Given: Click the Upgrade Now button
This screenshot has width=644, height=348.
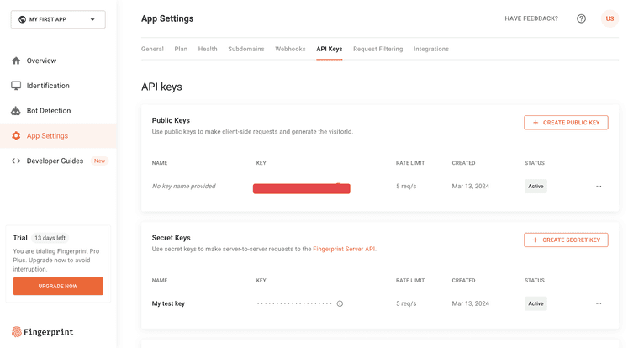Looking at the screenshot, I should pyautogui.click(x=58, y=286).
